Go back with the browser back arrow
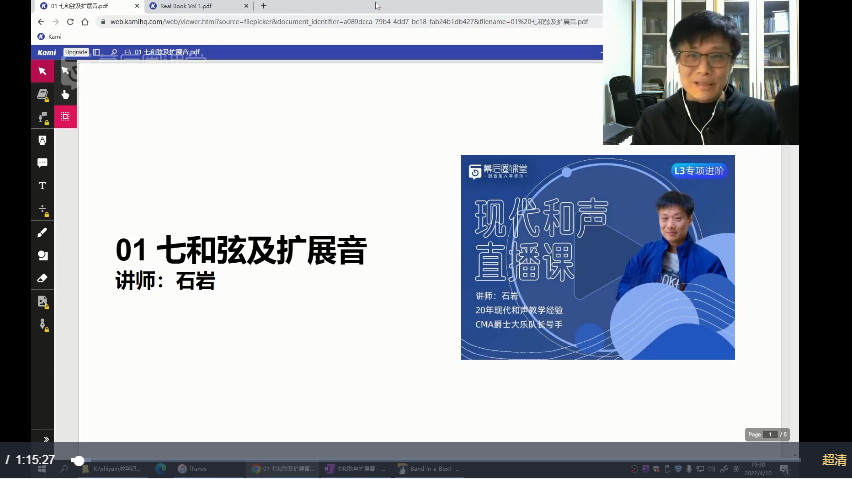Image resolution: width=852 pixels, height=479 pixels. point(41,22)
